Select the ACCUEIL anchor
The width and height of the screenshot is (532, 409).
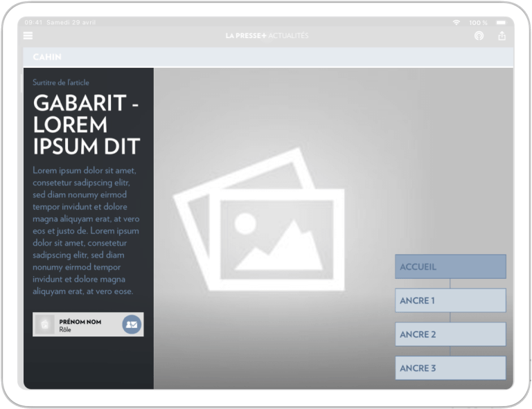pyautogui.click(x=450, y=266)
